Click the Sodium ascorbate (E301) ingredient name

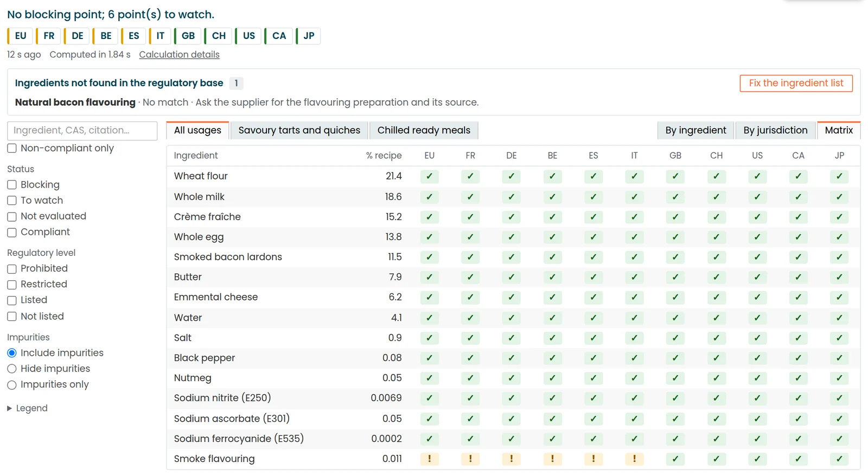coord(232,419)
